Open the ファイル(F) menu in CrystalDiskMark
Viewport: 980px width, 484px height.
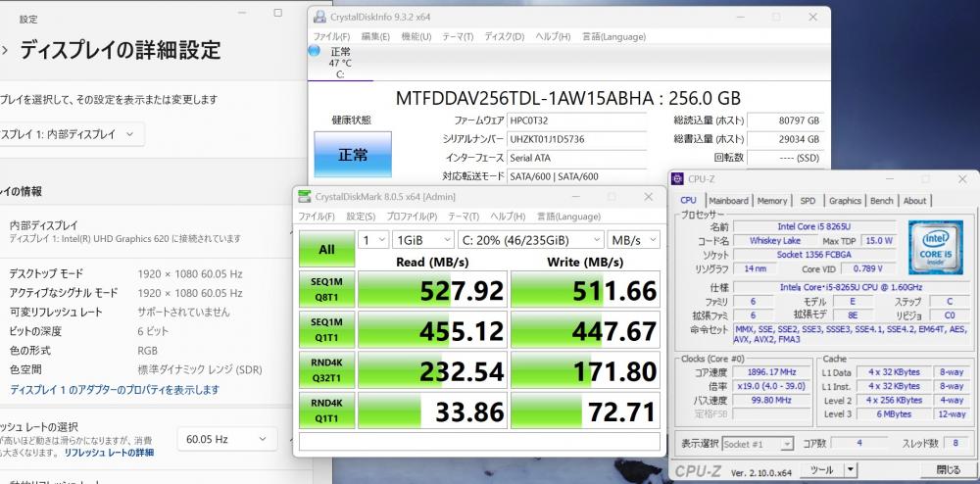(317, 217)
